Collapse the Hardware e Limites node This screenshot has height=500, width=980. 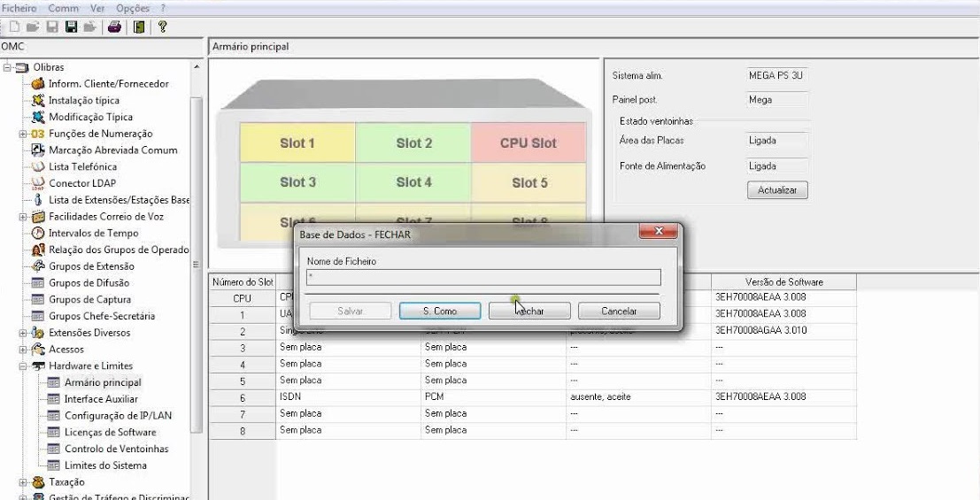point(22,366)
